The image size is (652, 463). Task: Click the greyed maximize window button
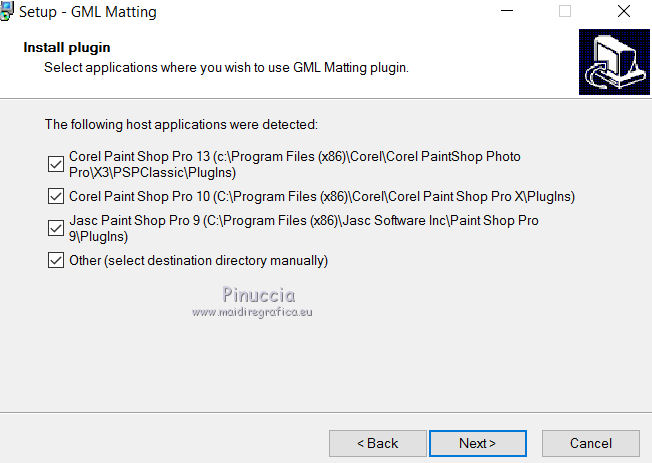(x=565, y=12)
